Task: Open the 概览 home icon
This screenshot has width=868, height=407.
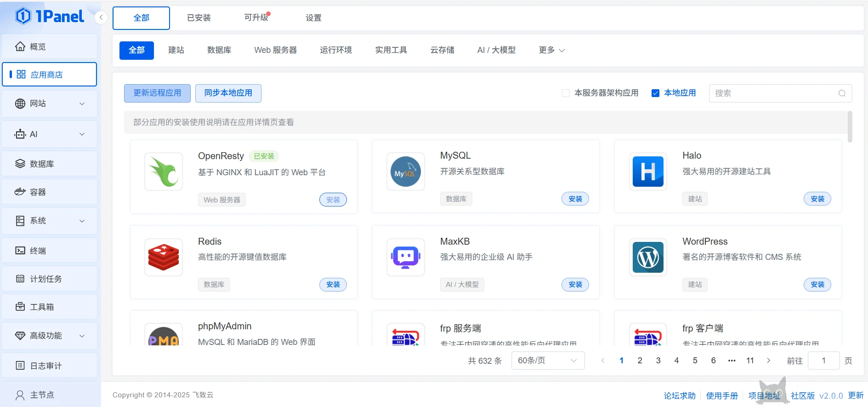Action: pyautogui.click(x=20, y=46)
